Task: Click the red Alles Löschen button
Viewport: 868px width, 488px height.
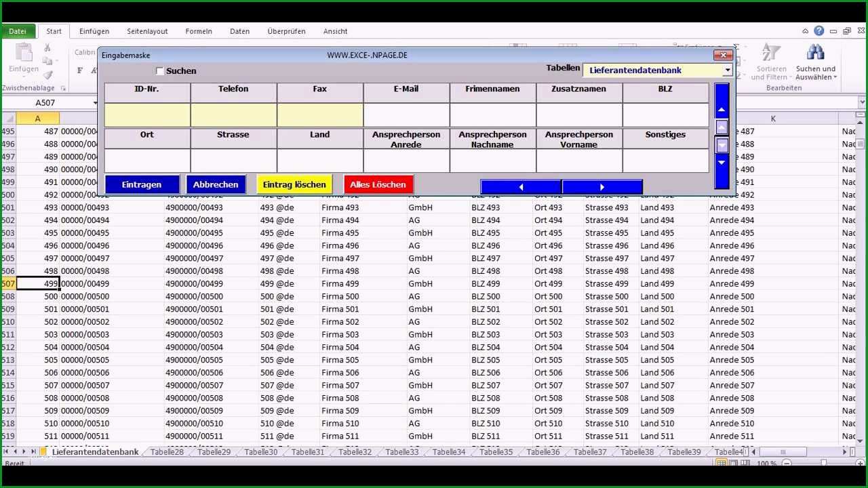Action: point(378,184)
